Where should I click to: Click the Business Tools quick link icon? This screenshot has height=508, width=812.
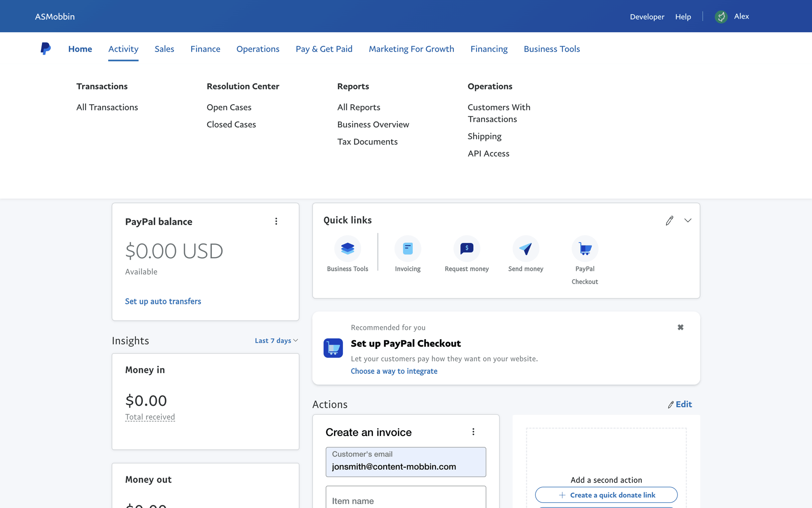[348, 248]
